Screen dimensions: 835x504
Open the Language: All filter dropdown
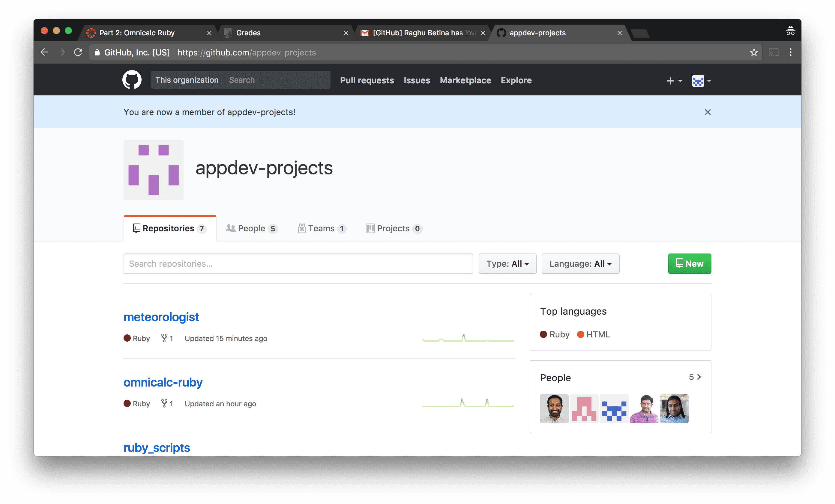pyautogui.click(x=580, y=263)
